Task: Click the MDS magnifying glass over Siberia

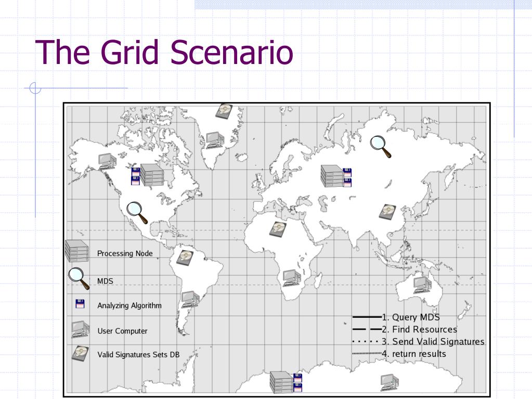Action: [380, 147]
